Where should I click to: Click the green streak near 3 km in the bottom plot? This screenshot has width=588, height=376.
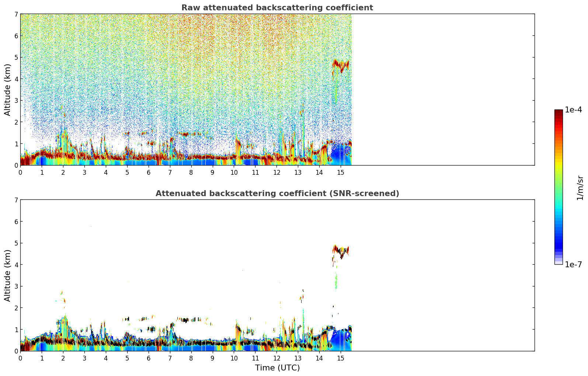336,281
